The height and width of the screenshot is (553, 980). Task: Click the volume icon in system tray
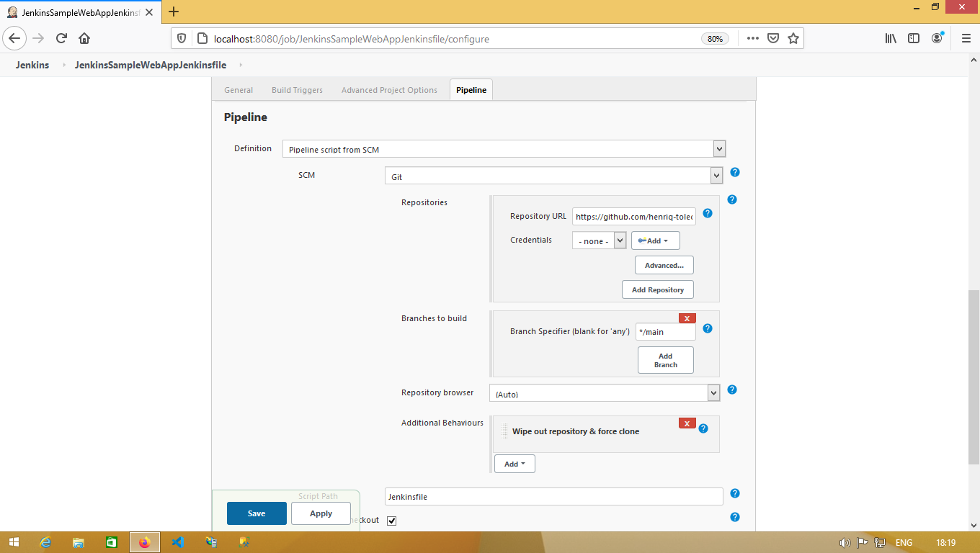tap(845, 543)
